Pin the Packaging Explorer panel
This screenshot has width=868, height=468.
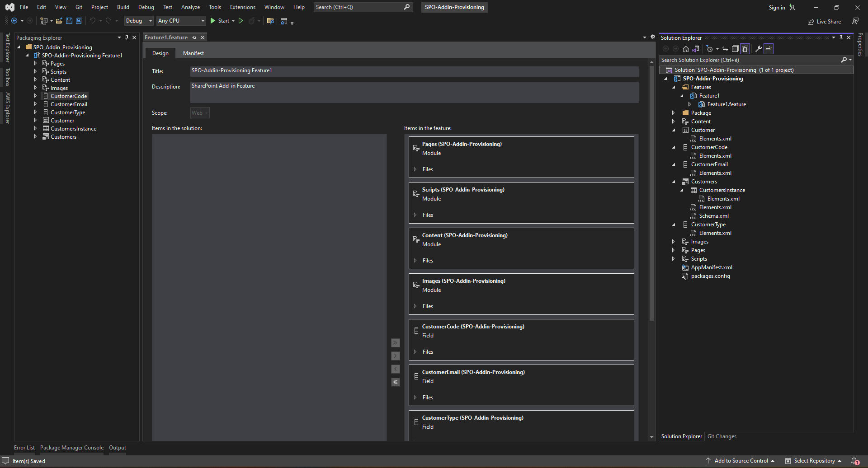point(127,37)
